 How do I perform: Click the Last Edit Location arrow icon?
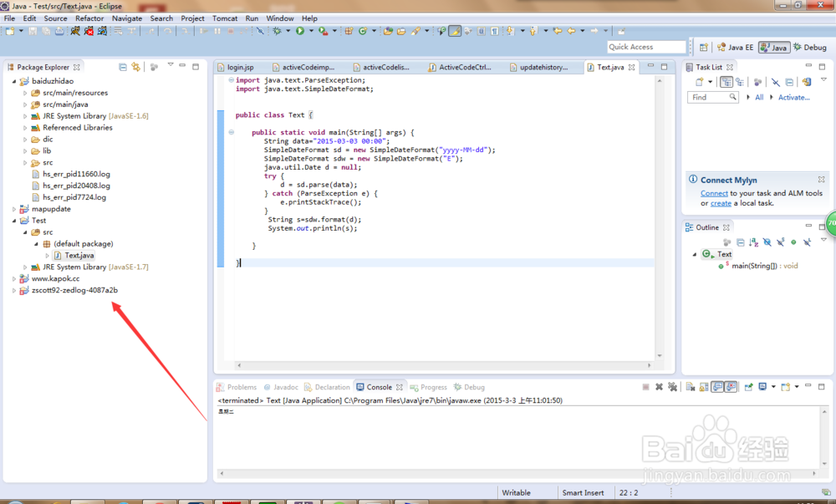(x=558, y=31)
